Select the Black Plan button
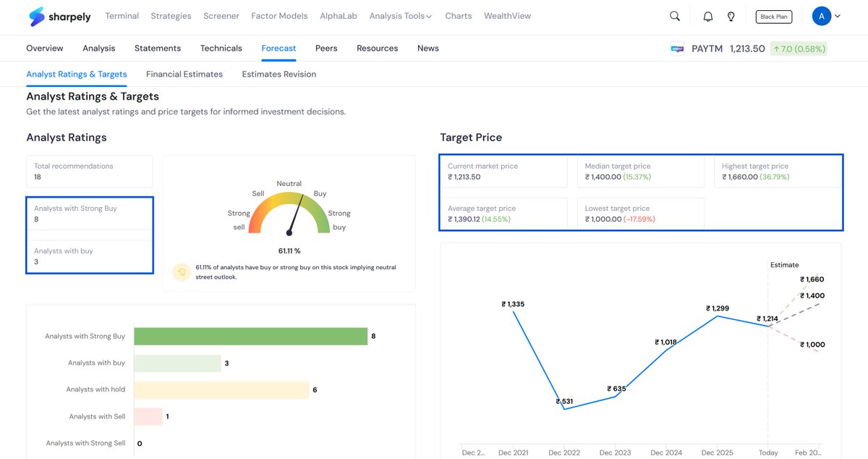This screenshot has width=868, height=459. click(x=774, y=16)
